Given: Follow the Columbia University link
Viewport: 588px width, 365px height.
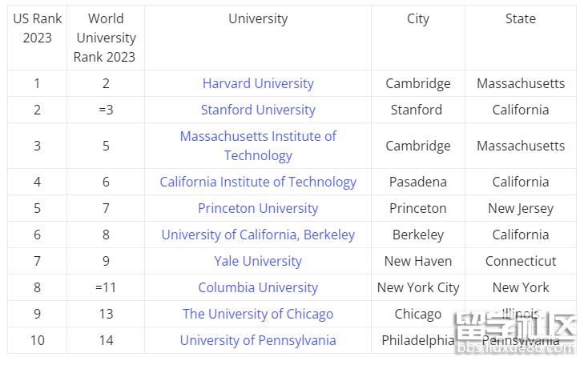Looking at the screenshot, I should [258, 287].
